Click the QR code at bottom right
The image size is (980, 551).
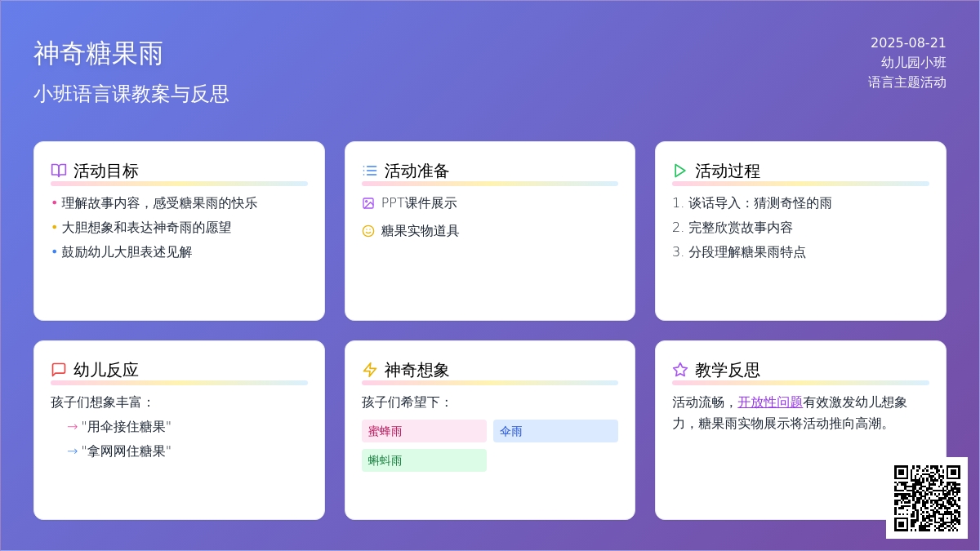[x=927, y=498]
